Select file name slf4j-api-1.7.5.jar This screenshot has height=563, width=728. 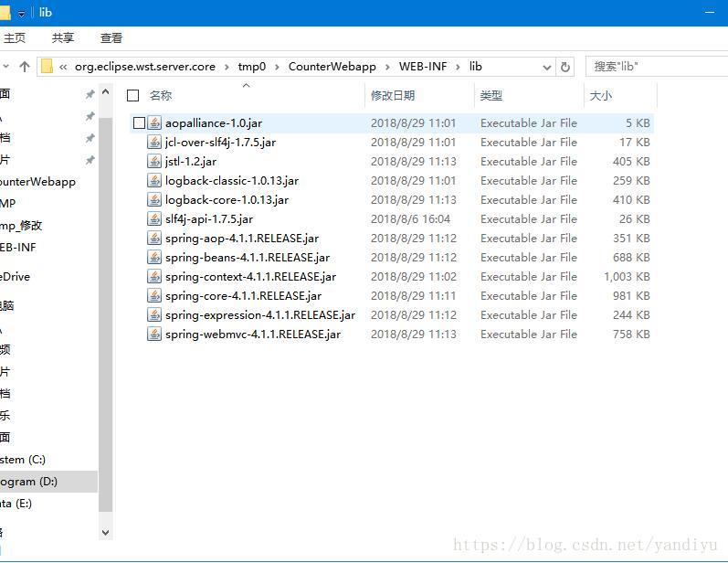pyautogui.click(x=209, y=219)
